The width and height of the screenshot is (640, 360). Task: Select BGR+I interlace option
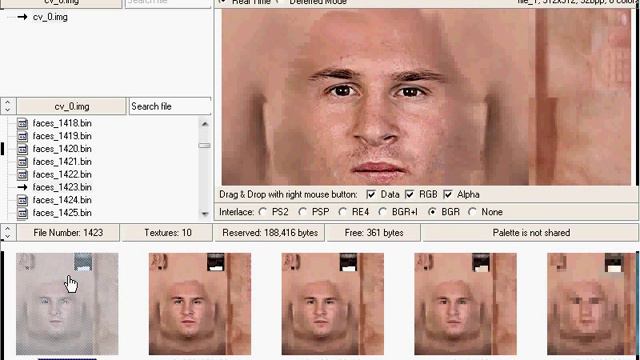pos(382,212)
